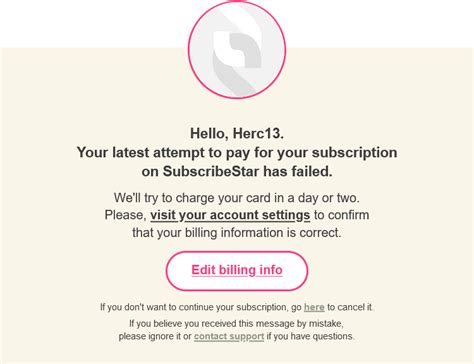Click 'We'll try to charge your card' sentence
474x364 pixels.
(237, 198)
